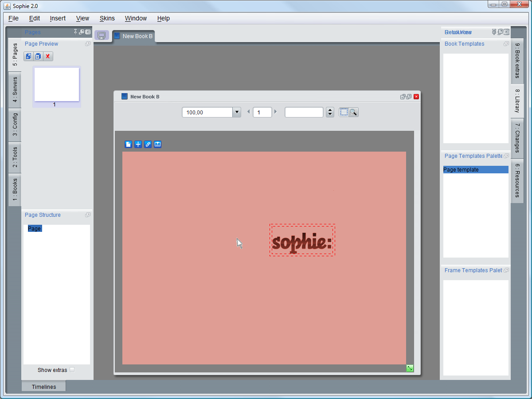The width and height of the screenshot is (532, 399).
Task: Click the second restore icon in the New Book B title bar
Action: tap(409, 97)
